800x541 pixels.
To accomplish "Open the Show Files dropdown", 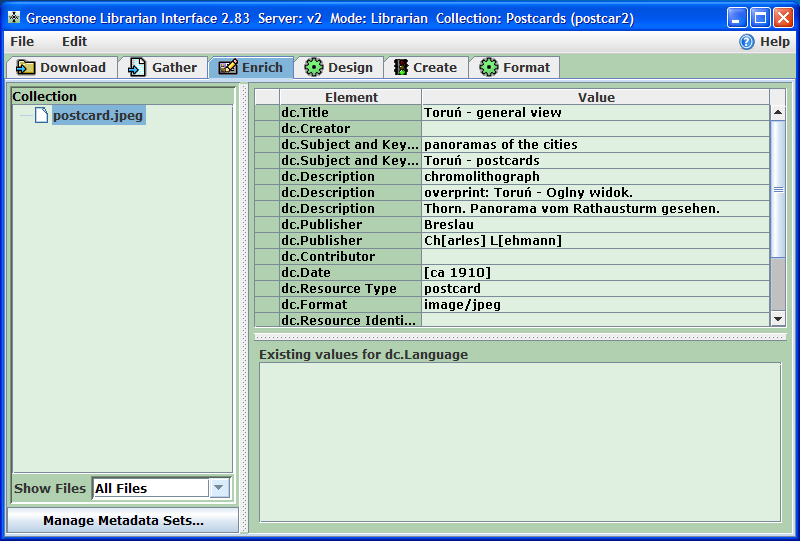I will [x=219, y=488].
